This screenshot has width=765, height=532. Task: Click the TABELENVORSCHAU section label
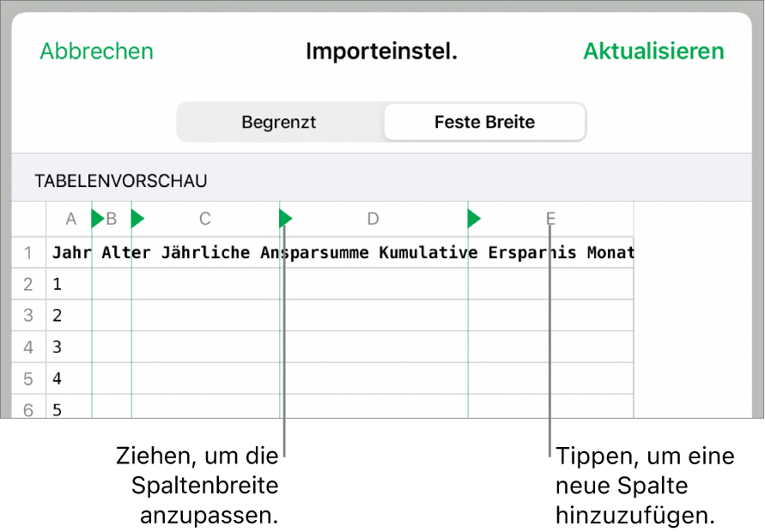(121, 181)
